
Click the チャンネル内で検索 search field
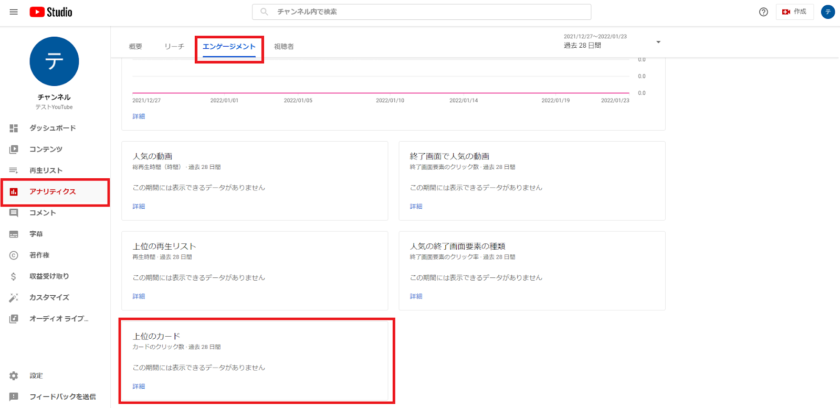(x=420, y=11)
